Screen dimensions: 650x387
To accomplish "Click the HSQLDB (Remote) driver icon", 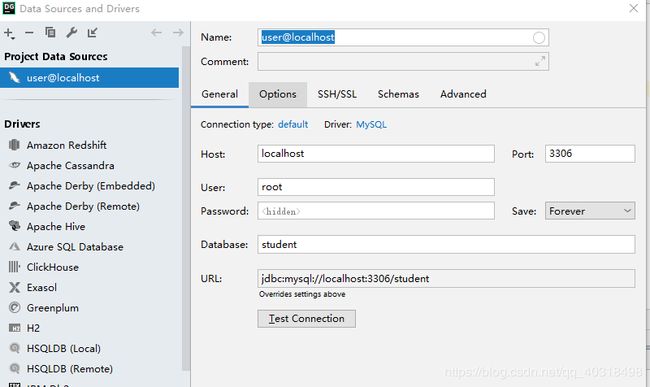I will pos(14,368).
